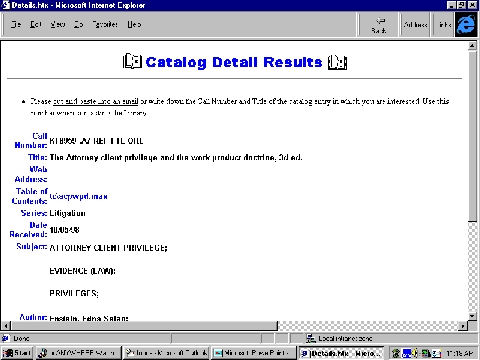This screenshot has width=480, height=360.
Task: Switch to the third taskbar window button
Action: pyautogui.click(x=166, y=353)
